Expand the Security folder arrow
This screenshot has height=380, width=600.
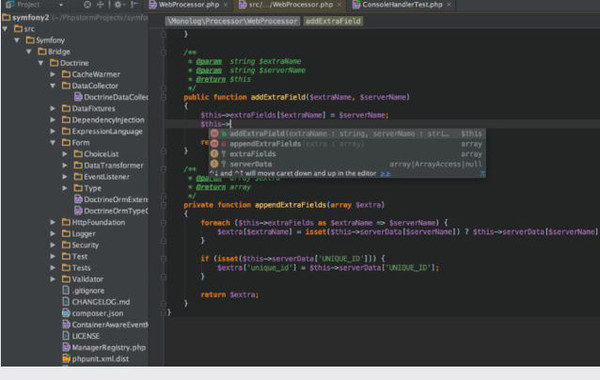53,245
